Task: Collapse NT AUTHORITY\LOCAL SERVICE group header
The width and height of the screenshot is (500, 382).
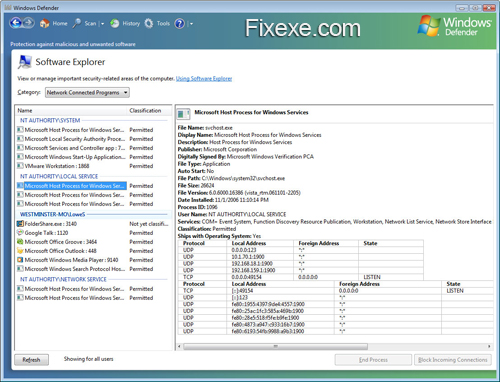Action: (59, 176)
